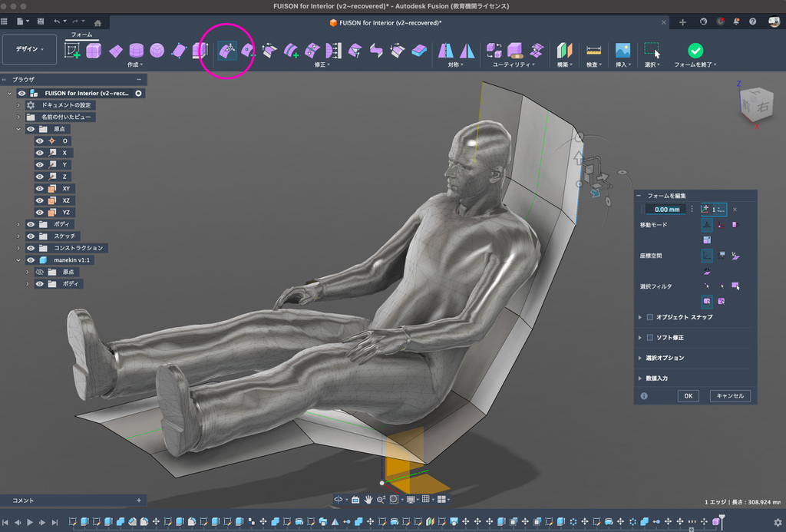Open the 修正 dropdown menu
The image size is (786, 532).
click(x=322, y=65)
